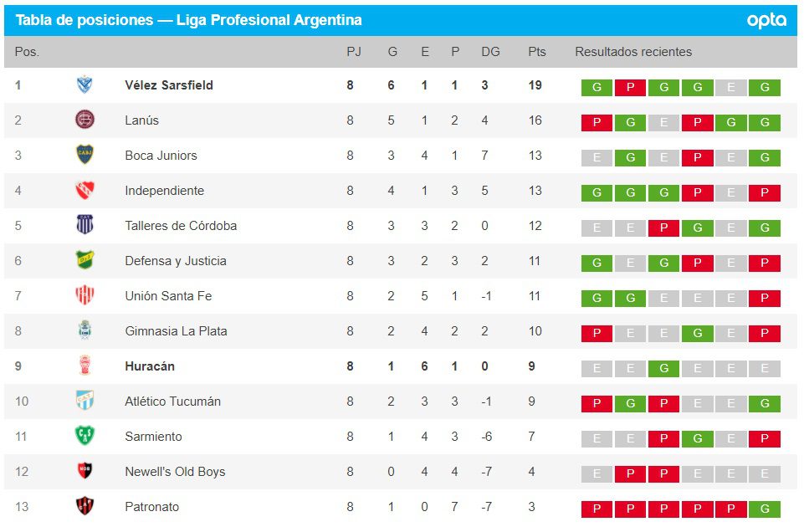The width and height of the screenshot is (804, 532).
Task: Click Lanús' first red P result badge
Action: pos(597,123)
